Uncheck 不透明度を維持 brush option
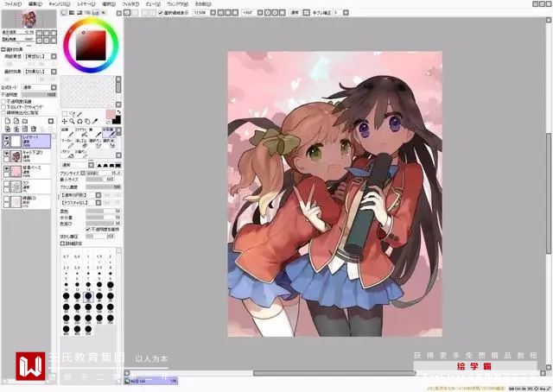553x392 pixels. pyautogui.click(x=88, y=229)
